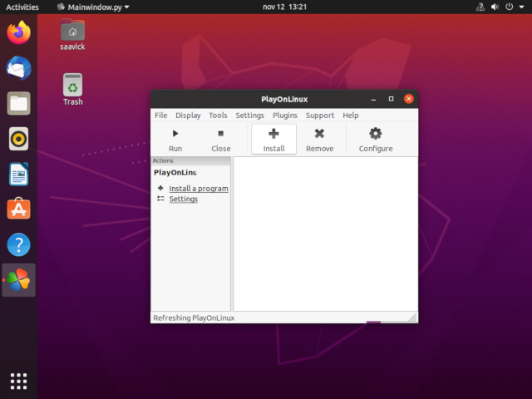Screen dimensions: 532x399
Task: Click the Actions panel header
Action: pyautogui.click(x=190, y=160)
